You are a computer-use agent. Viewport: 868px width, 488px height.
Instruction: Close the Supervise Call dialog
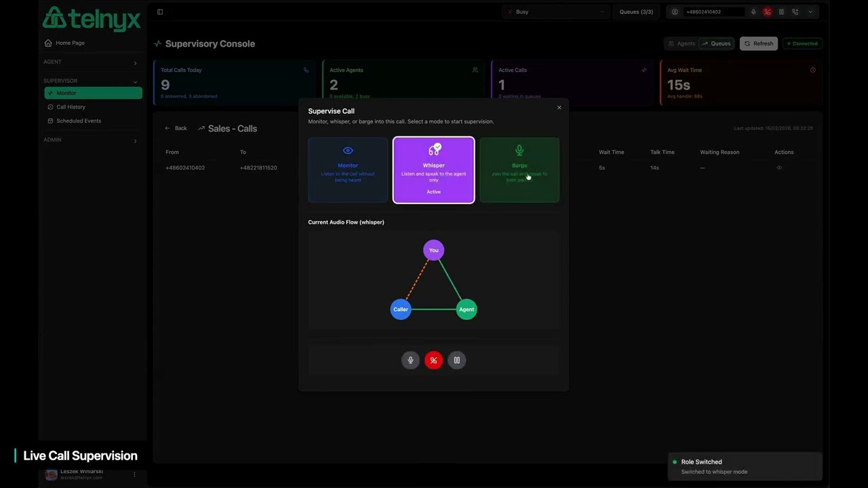pyautogui.click(x=559, y=108)
